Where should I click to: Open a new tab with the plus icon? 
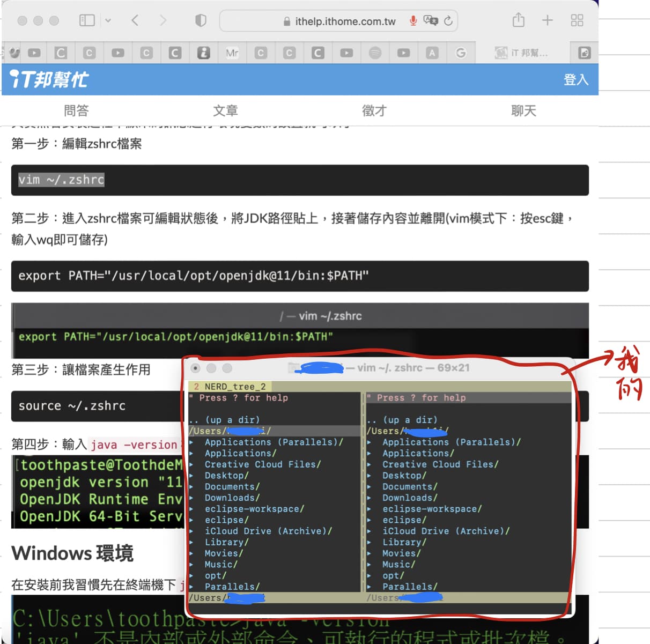[547, 20]
